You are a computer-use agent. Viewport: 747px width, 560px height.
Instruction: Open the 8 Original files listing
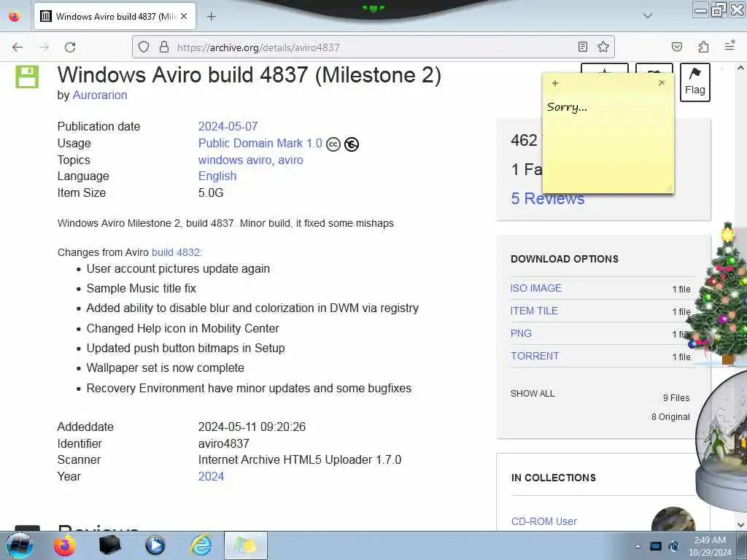click(670, 417)
